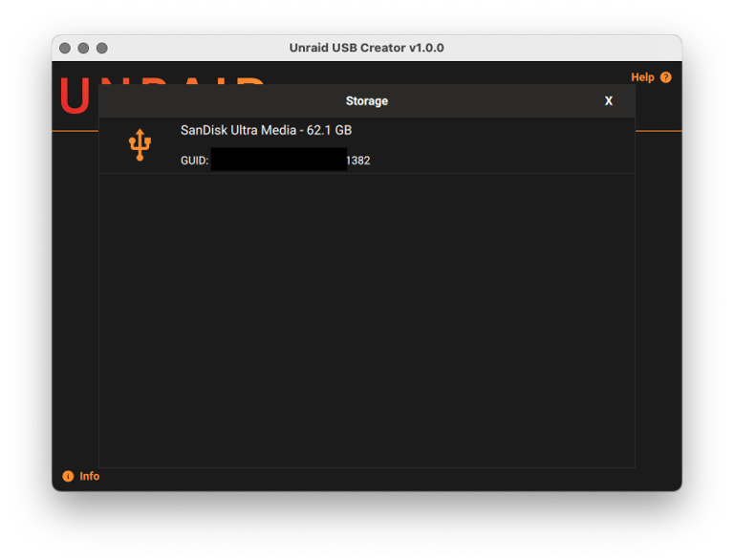Click the window minimize button
Image resolution: width=734 pixels, height=560 pixels.
[83, 48]
